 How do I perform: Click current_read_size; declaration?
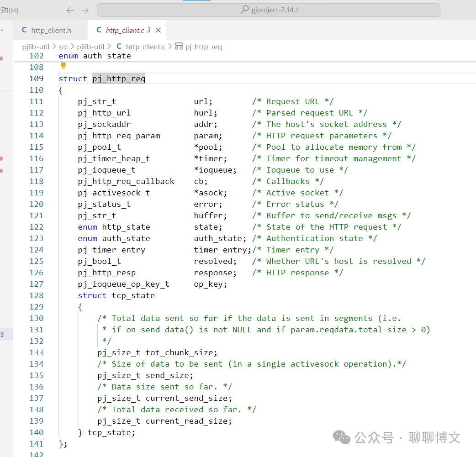[x=189, y=421]
